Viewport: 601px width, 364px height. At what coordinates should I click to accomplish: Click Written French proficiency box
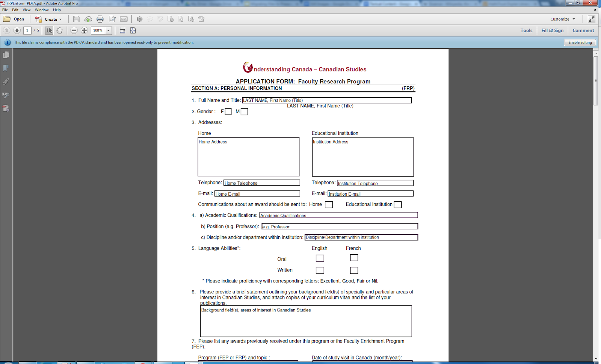(x=354, y=270)
